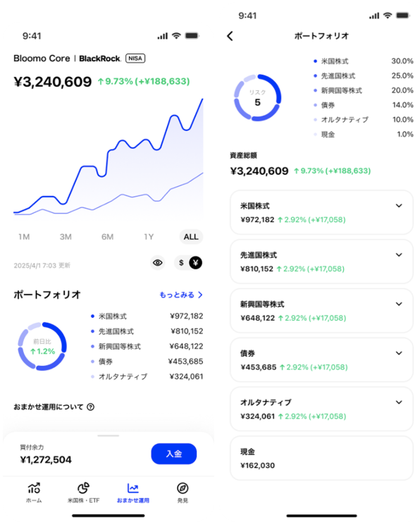Click the リスク 5 donut chart
Image resolution: width=420 pixels, height=530 pixels.
(257, 98)
